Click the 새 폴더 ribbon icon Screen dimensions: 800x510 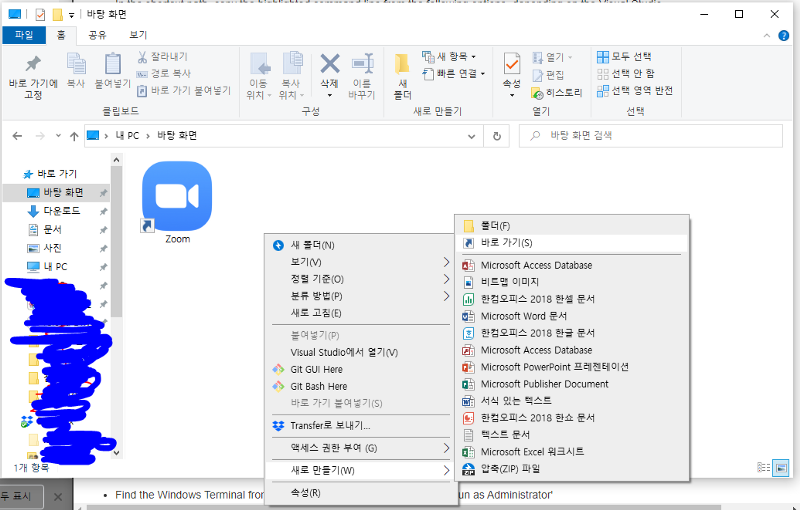(x=402, y=64)
